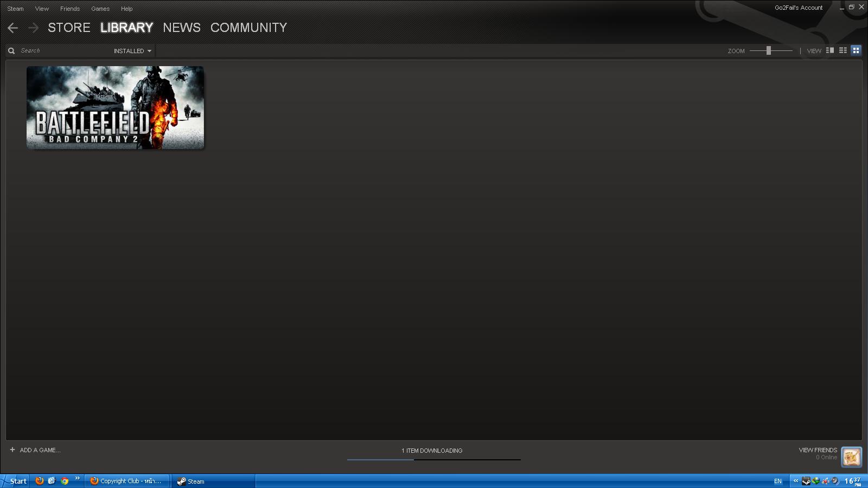Click the plus icon beside Add a Game

12,450
